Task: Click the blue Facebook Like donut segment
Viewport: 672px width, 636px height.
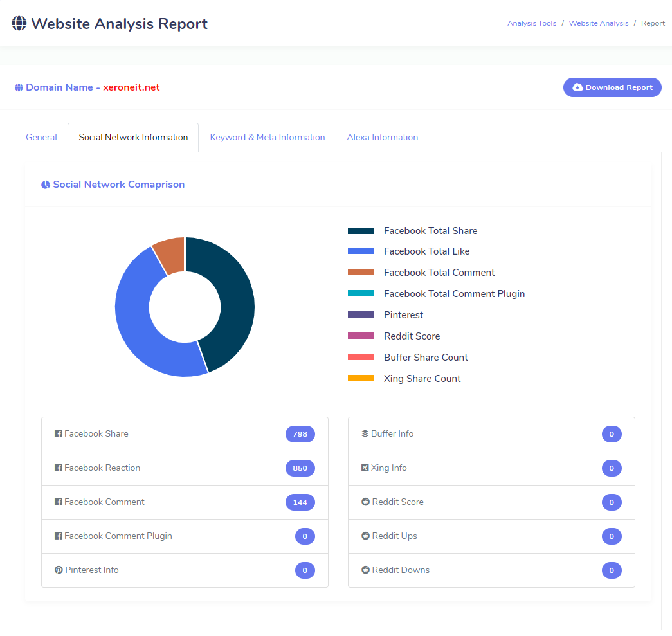Action: (138, 322)
